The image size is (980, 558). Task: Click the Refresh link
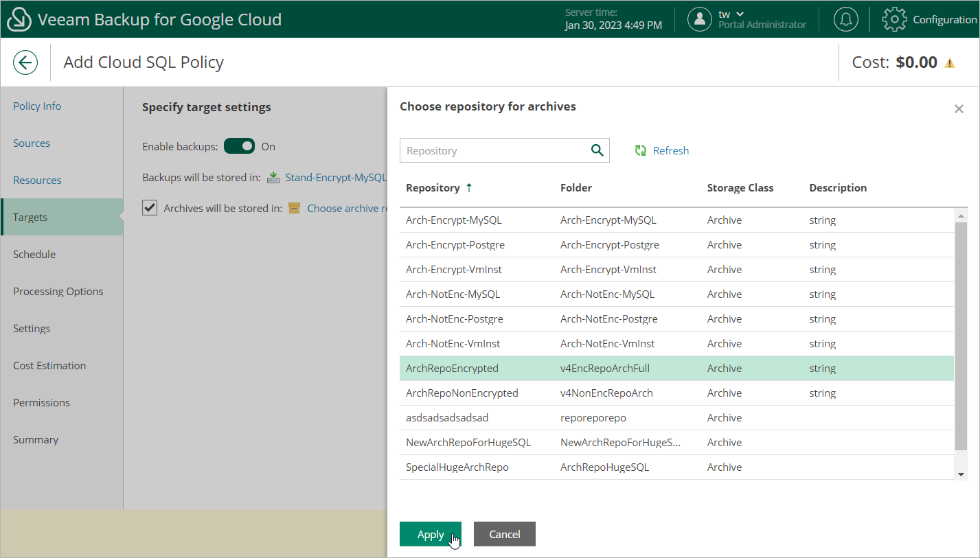pyautogui.click(x=671, y=151)
